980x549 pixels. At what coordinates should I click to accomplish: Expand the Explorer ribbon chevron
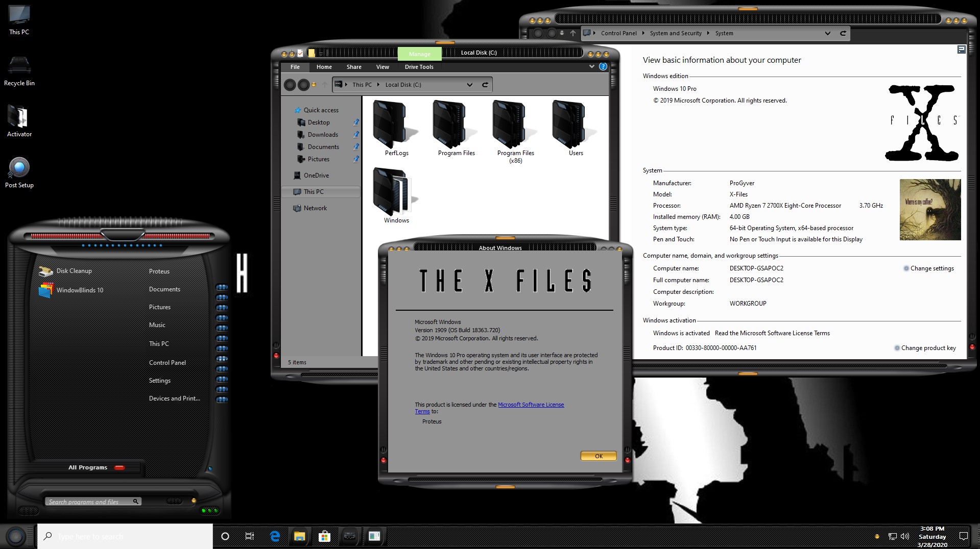[591, 66]
